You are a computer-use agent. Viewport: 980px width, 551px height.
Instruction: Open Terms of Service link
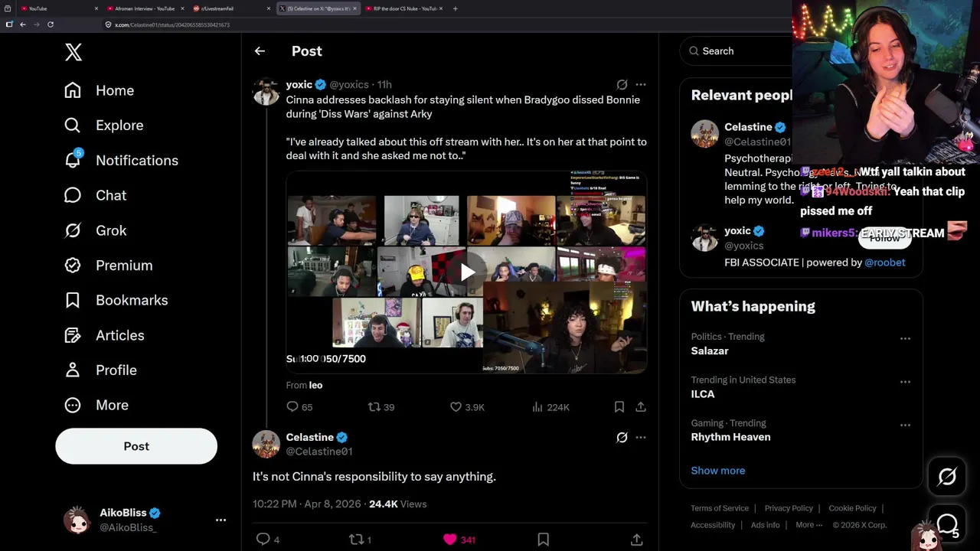pyautogui.click(x=720, y=508)
